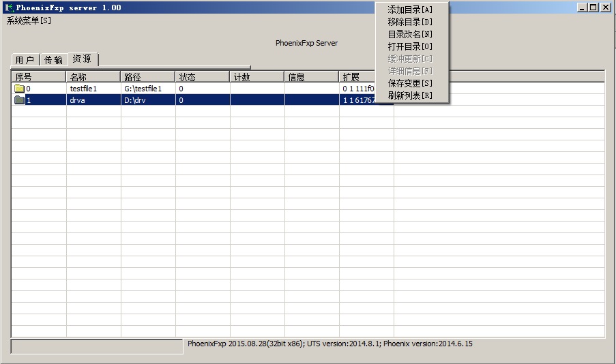Select the drva name cell

[77, 100]
